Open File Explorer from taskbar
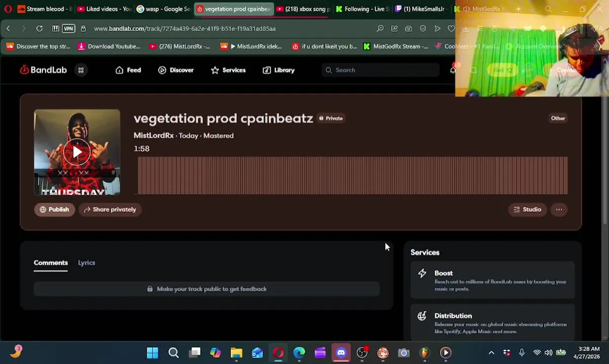Viewport: 609px width, 364px height. click(236, 352)
